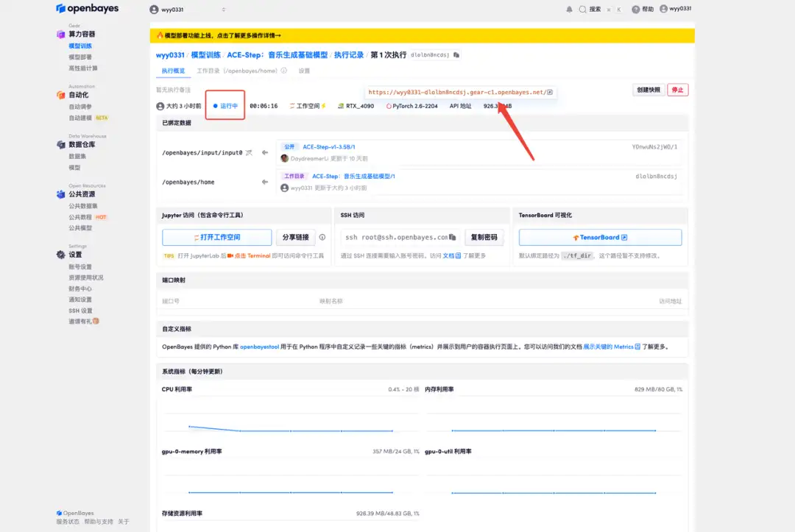
Task: Copy the execution ID dlolbn8ncdsj
Action: tap(456, 54)
